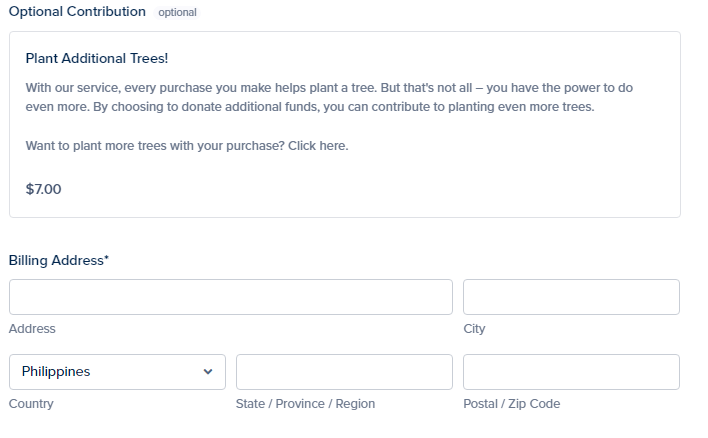
Task: Select the Postal / Zip Code input
Action: (x=571, y=372)
